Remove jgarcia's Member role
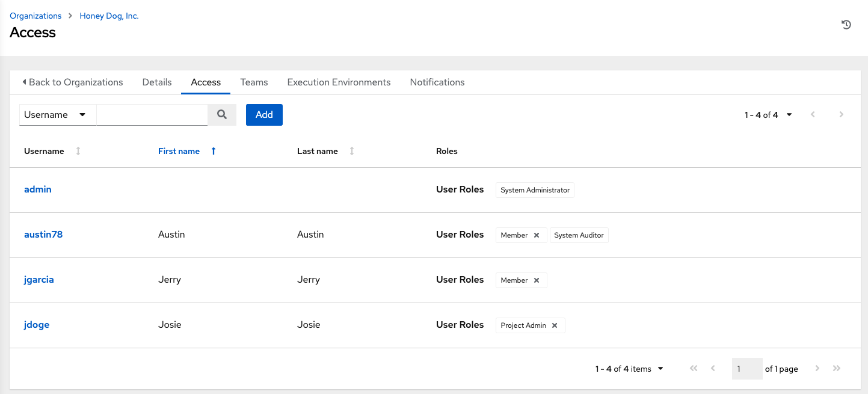The height and width of the screenshot is (394, 868). click(x=537, y=280)
